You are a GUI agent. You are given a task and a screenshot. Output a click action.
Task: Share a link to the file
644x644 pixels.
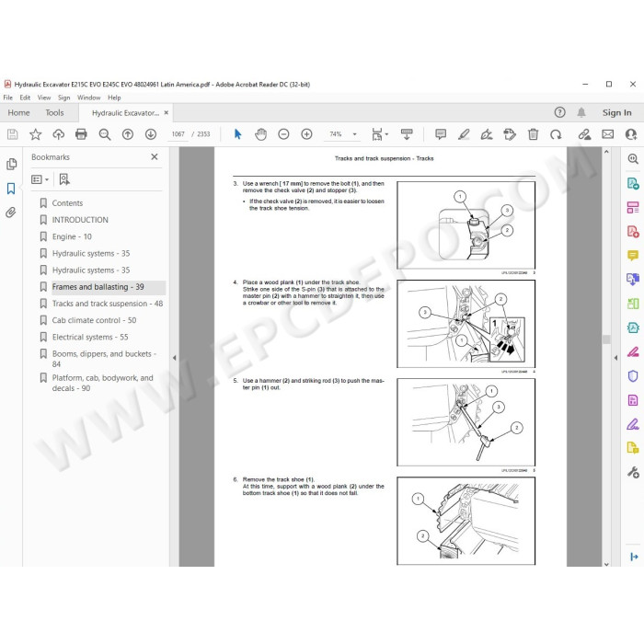[x=584, y=134]
